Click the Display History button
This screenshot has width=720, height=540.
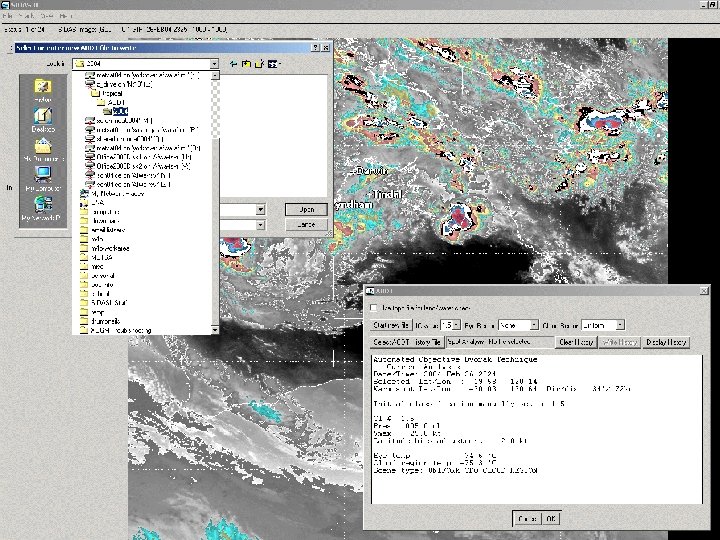[666, 342]
